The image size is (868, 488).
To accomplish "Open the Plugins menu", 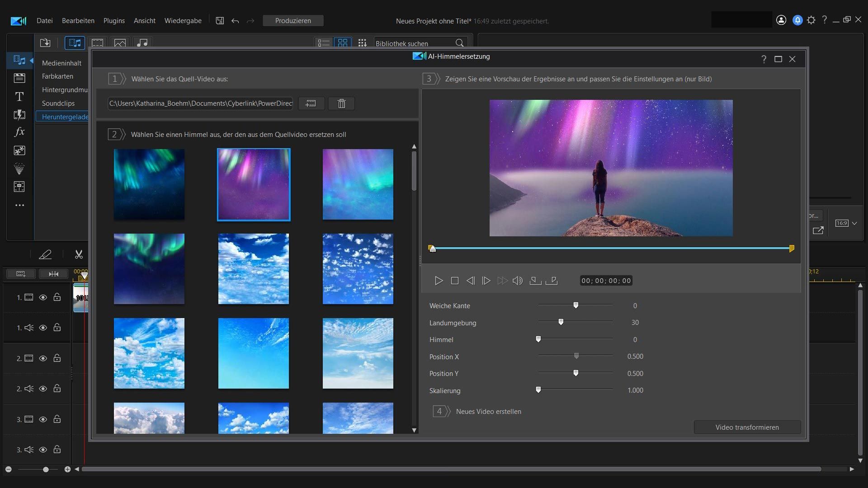I will 114,21.
